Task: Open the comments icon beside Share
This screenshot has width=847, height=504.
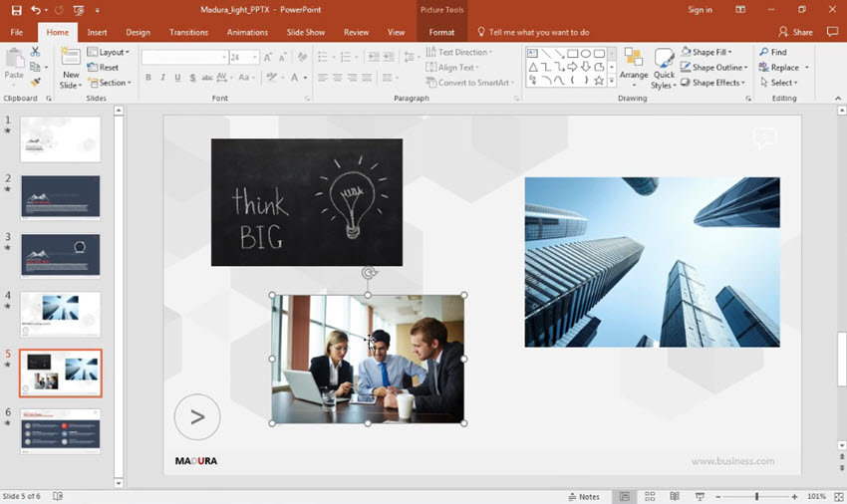Action: (x=832, y=32)
